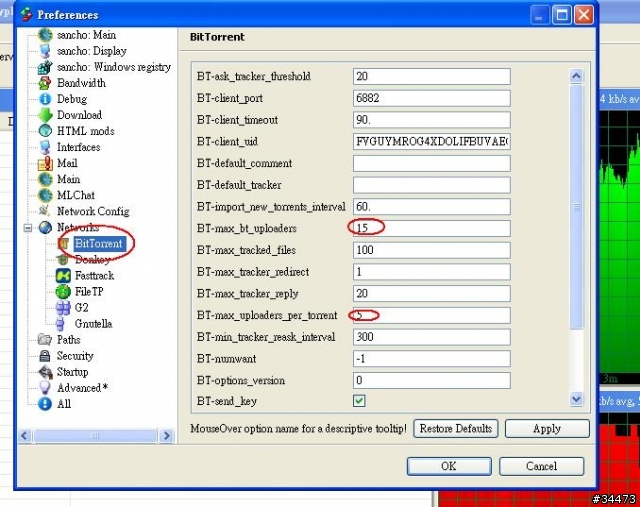Click the Fasttrack network icon
Viewport: 640px width, 507px height.
pos(63,276)
